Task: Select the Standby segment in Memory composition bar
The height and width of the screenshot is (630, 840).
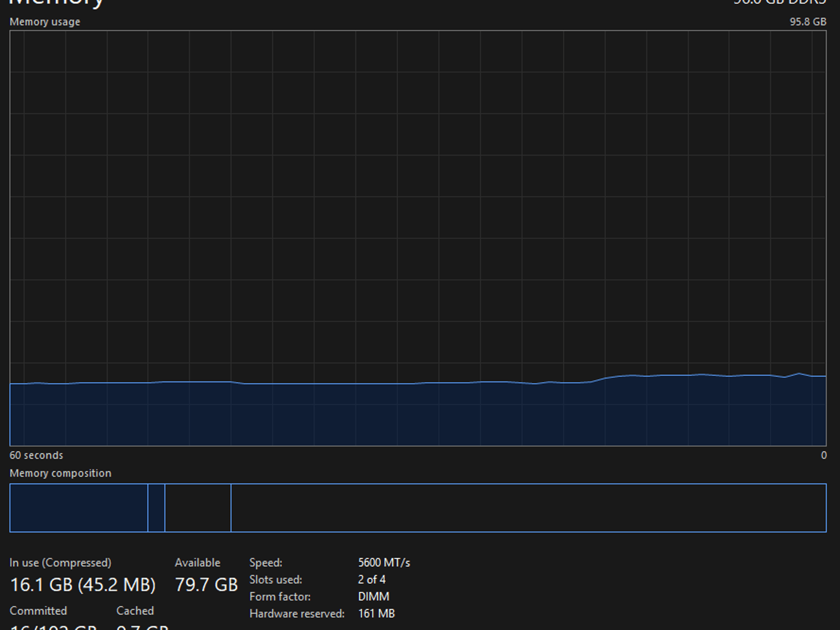Action: tap(198, 508)
